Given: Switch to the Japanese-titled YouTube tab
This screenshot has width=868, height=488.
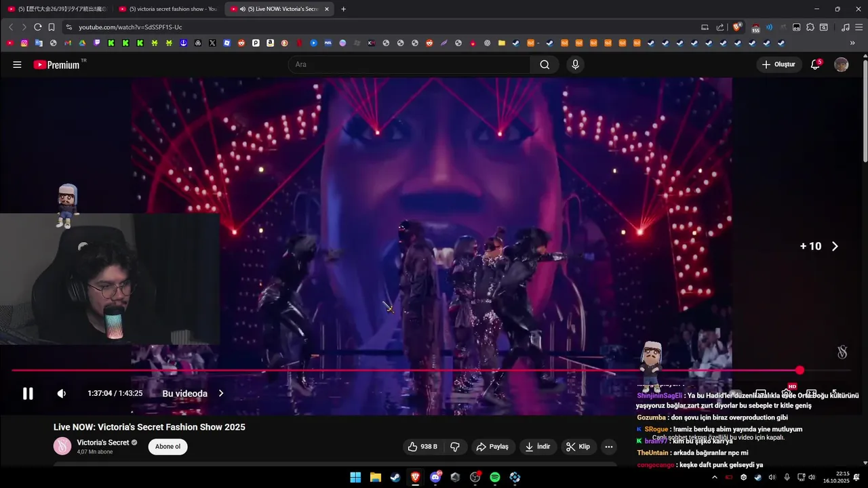Looking at the screenshot, I should click(57, 9).
